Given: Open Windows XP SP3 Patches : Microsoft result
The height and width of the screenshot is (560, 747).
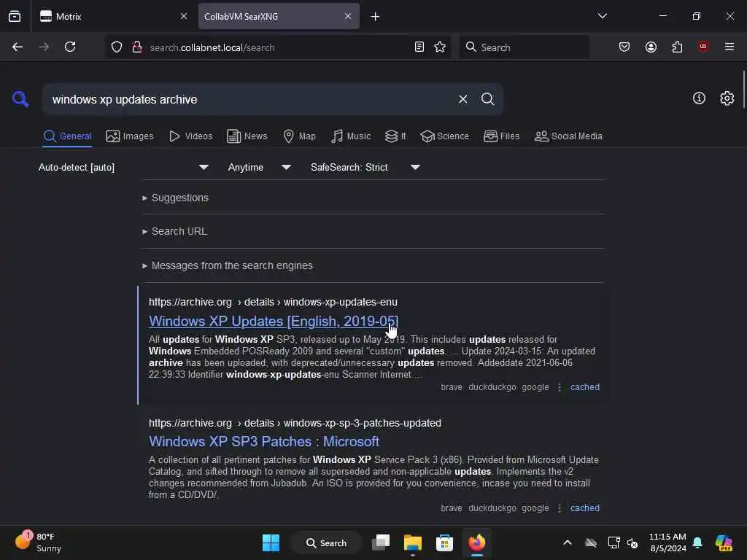Looking at the screenshot, I should 264,441.
